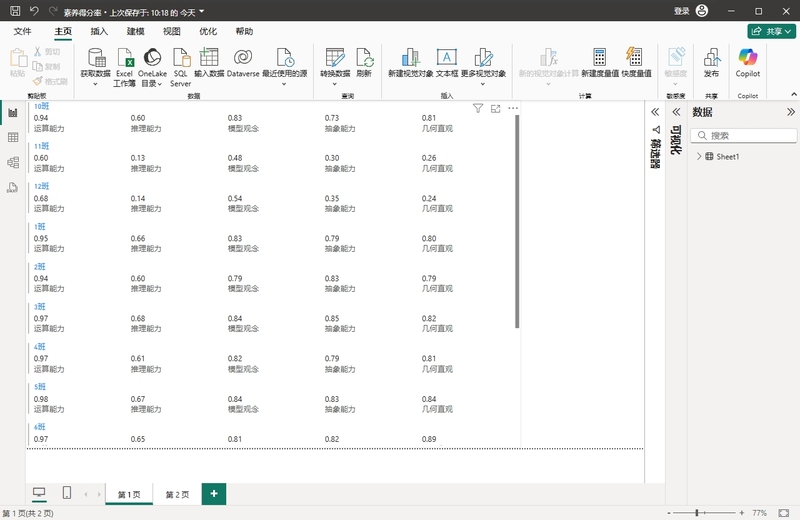Switch to mobile layout icon

click(66, 493)
